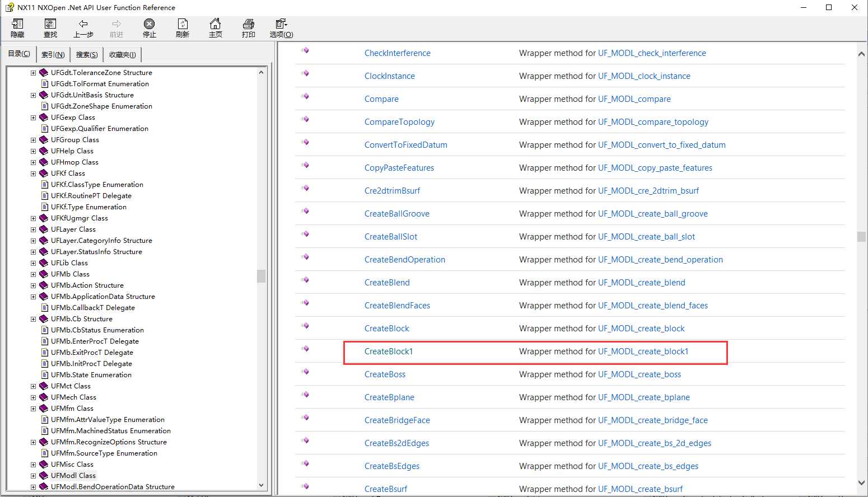Screen dimensions: 868x497
Task: Click the book icon of UFModl Class
Action: [44, 475]
